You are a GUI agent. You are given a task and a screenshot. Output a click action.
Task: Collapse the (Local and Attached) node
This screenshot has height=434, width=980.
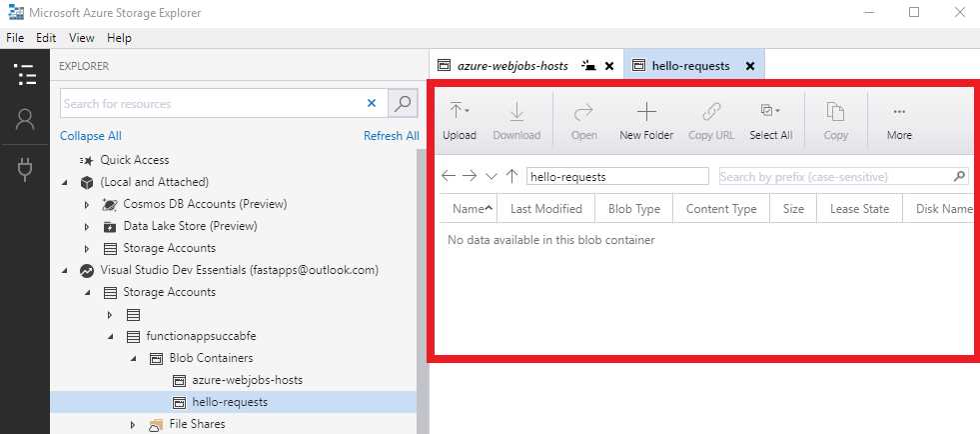65,183
